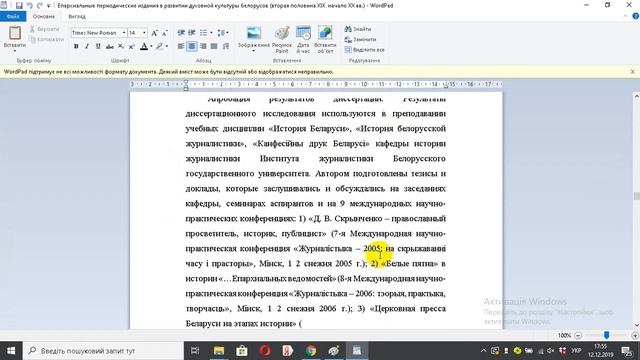
Task: Click the Paste clipboard icon
Action: [x=15, y=33]
